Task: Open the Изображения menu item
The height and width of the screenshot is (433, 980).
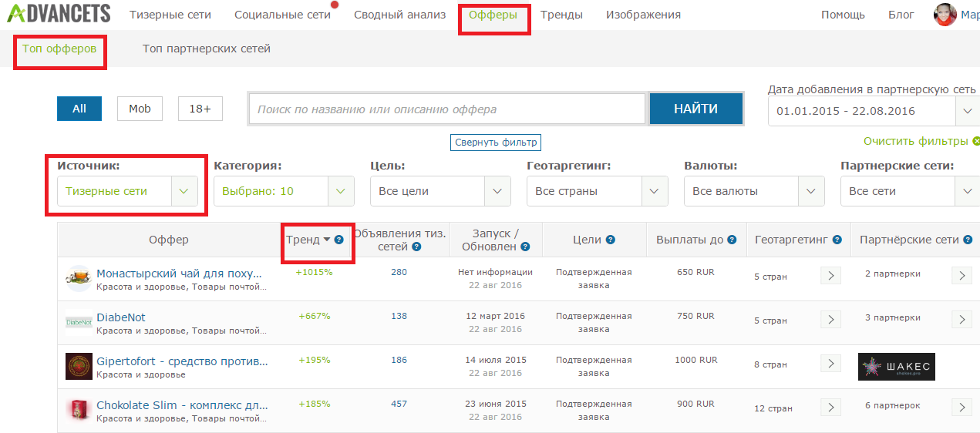Action: point(643,15)
